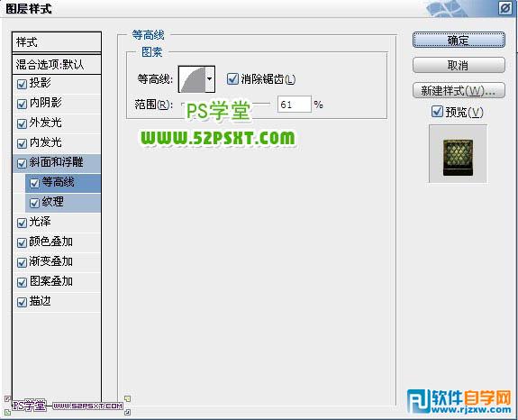Open the 外发光 settings row
The image size is (518, 420).
click(57, 123)
